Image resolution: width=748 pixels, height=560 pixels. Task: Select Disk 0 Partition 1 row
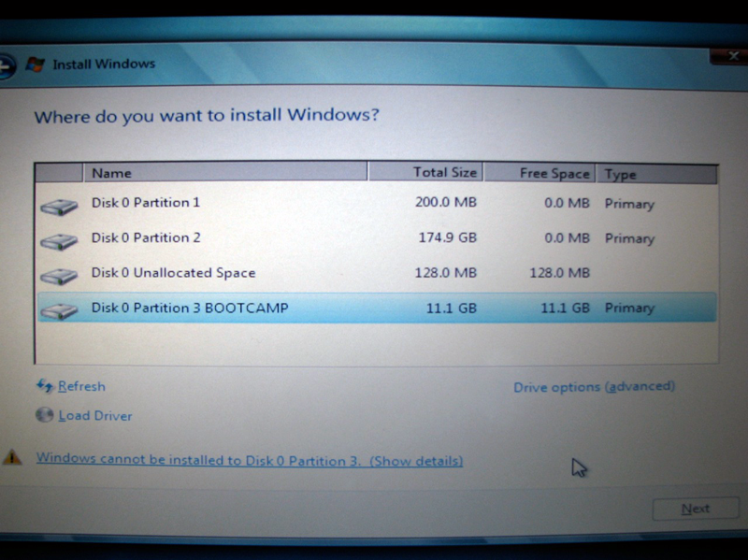tap(377, 203)
